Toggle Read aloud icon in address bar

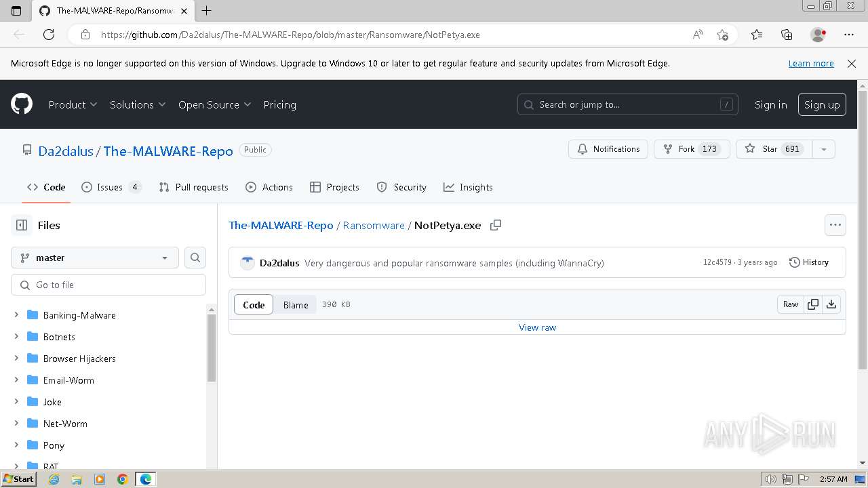tap(698, 35)
